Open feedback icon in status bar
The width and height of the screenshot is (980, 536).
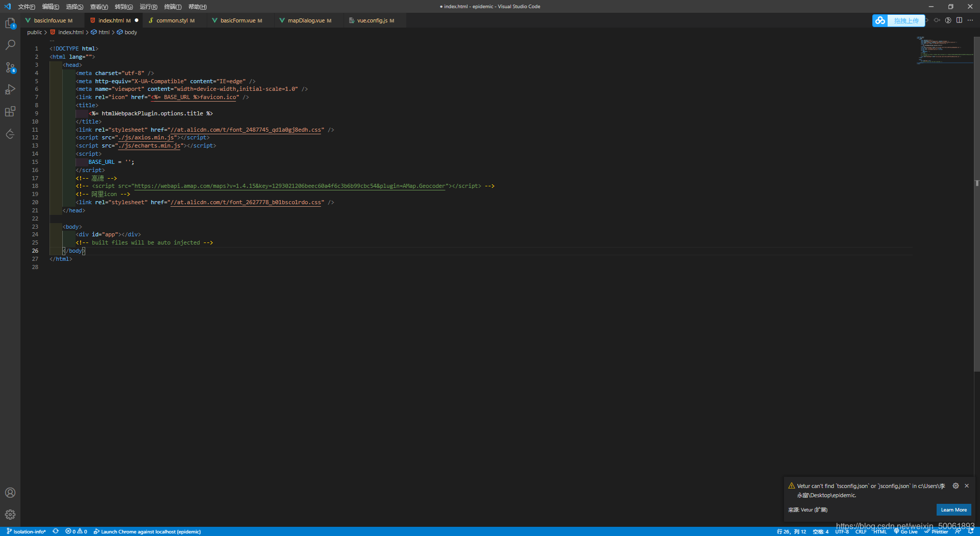click(x=958, y=531)
